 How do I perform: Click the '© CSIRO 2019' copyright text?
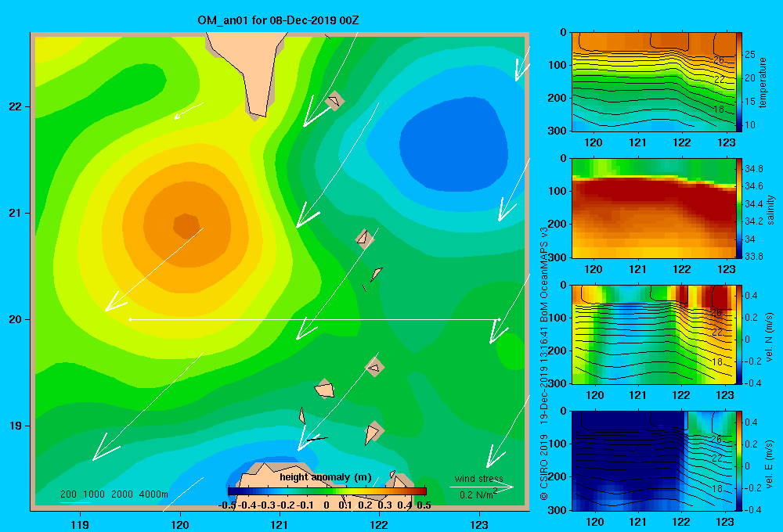(544, 467)
